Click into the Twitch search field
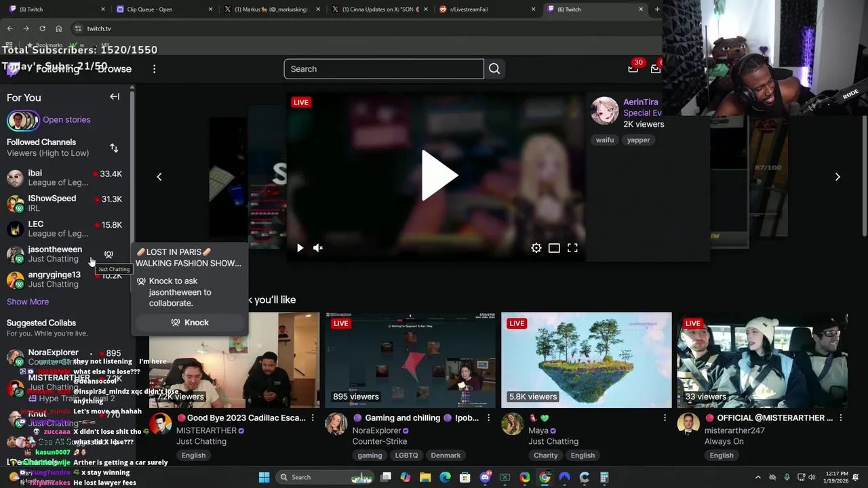Viewport: 868px width, 488px height. click(384, 68)
